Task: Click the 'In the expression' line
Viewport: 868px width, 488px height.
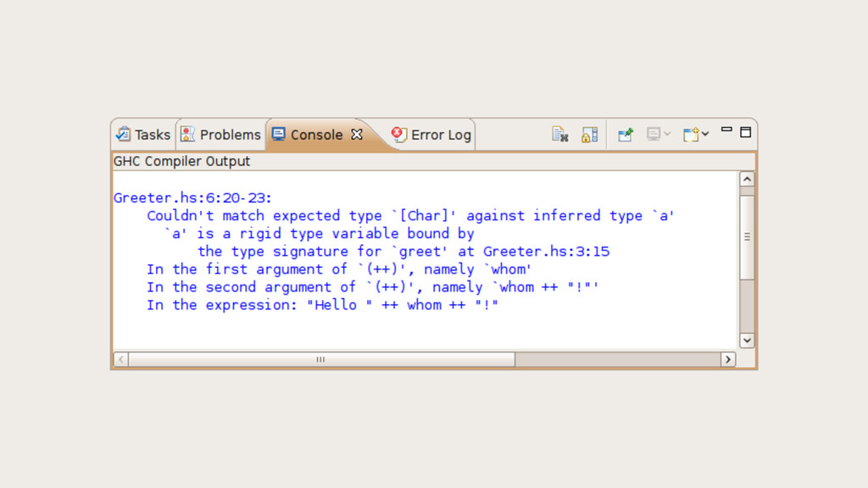Action: pos(322,305)
